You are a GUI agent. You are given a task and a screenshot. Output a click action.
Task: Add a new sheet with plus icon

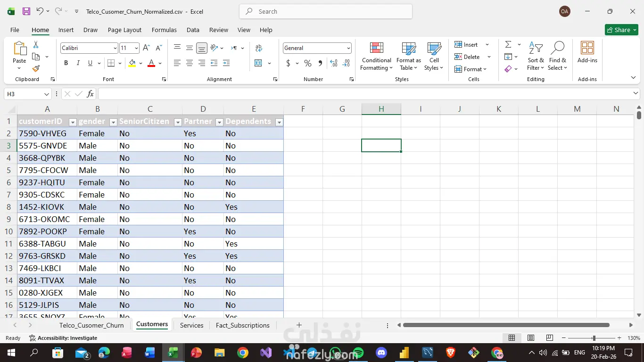tap(299, 325)
